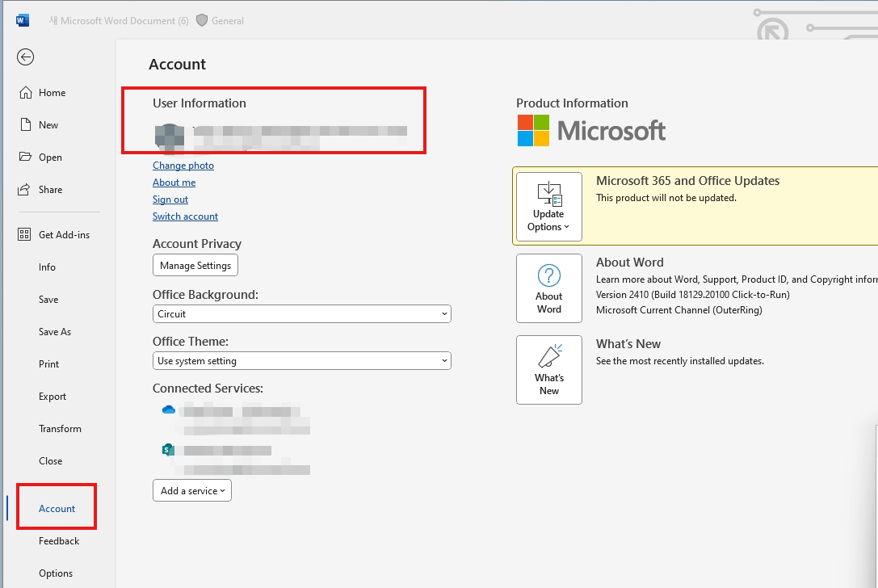Click the New blank page icon
The image size is (878, 588).
click(26, 124)
